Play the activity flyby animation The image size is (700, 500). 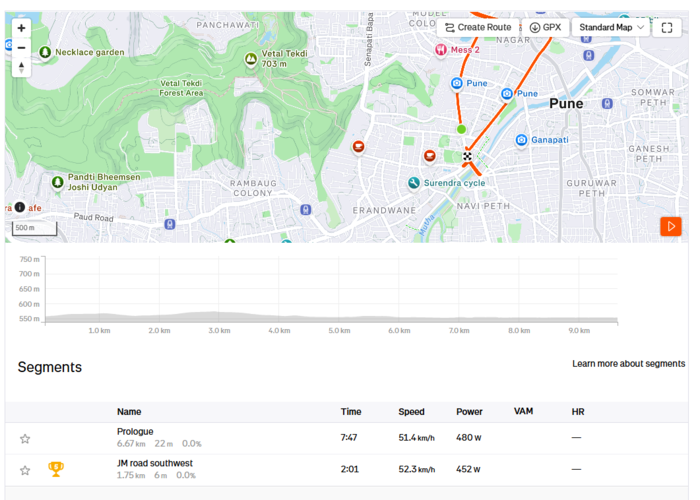671,227
